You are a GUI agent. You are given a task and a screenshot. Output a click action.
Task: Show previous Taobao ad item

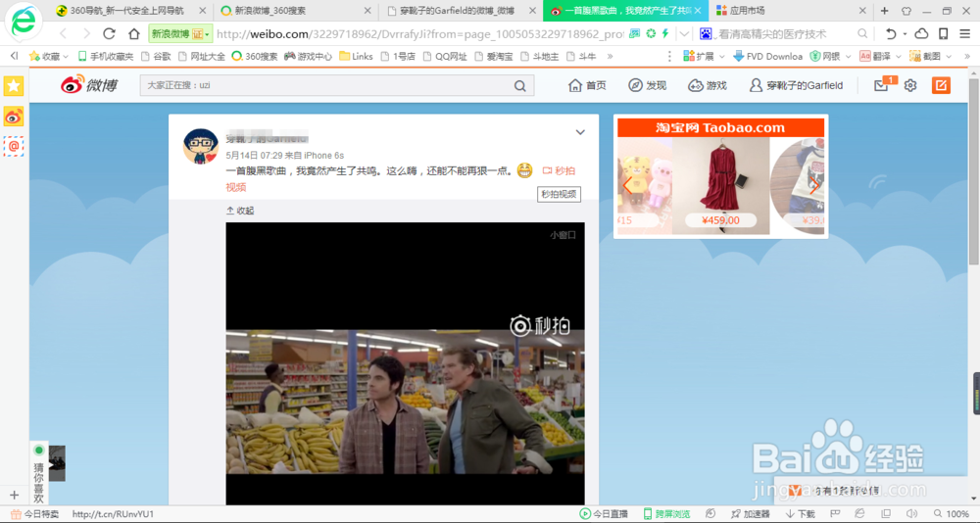tap(627, 185)
